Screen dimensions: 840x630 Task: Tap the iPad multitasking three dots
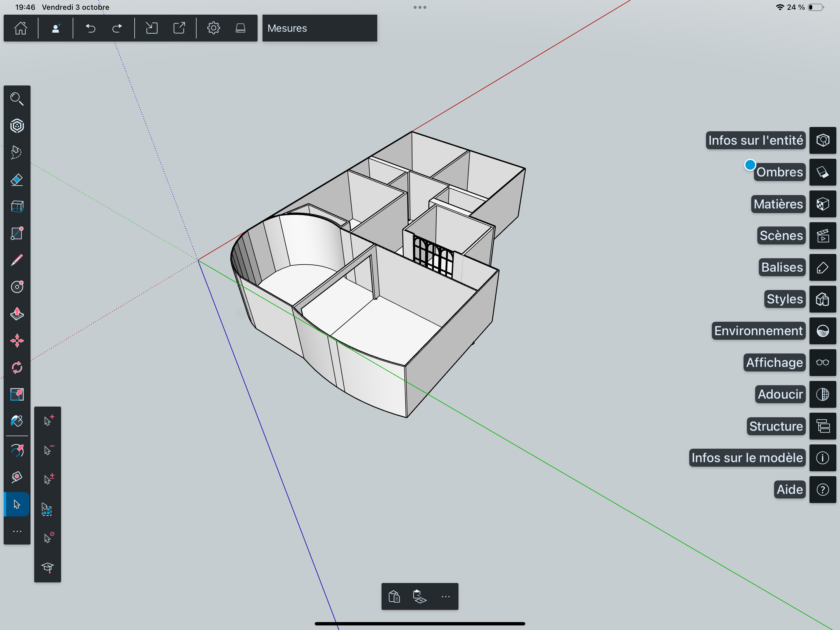pos(420,7)
